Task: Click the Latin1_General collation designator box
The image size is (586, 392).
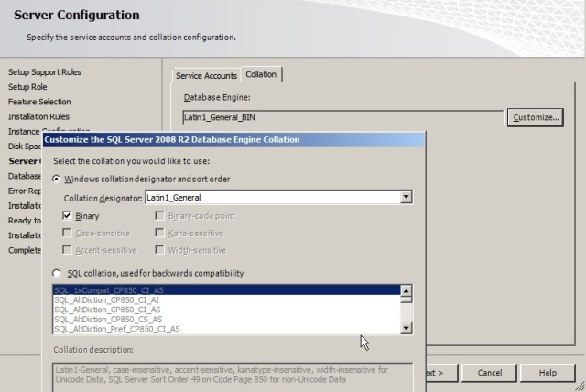Action: (x=273, y=197)
